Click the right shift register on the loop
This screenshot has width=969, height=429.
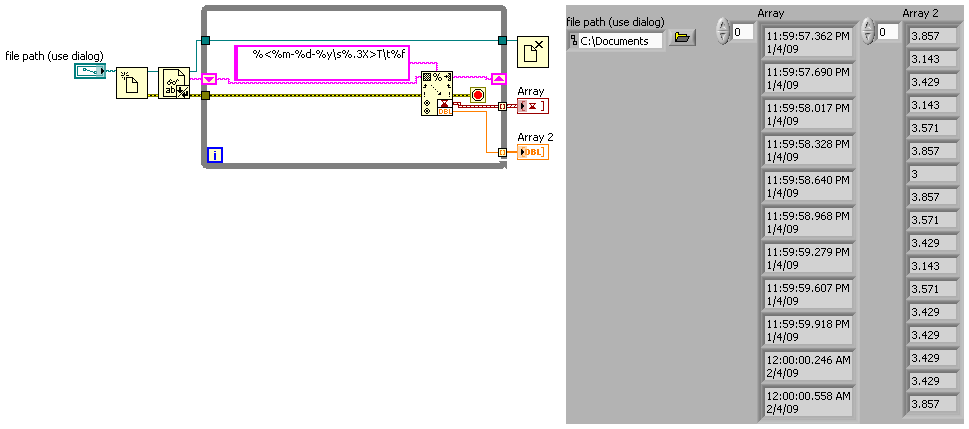pos(499,79)
